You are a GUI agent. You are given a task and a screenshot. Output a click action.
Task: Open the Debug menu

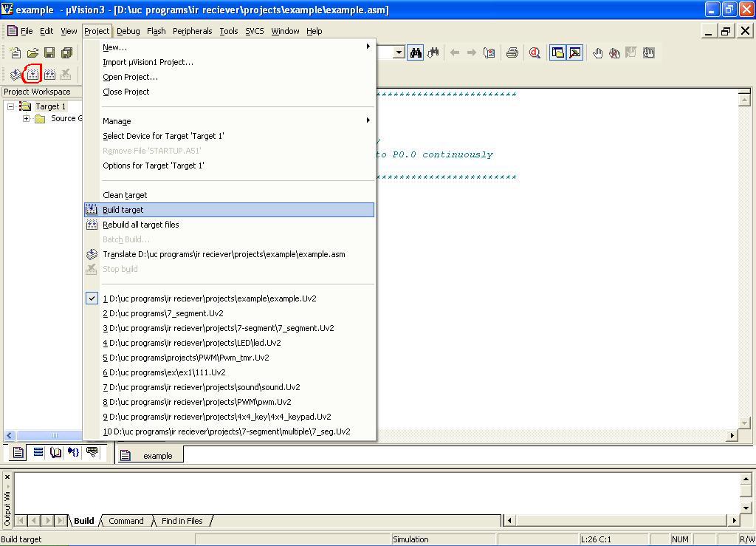[x=128, y=31]
